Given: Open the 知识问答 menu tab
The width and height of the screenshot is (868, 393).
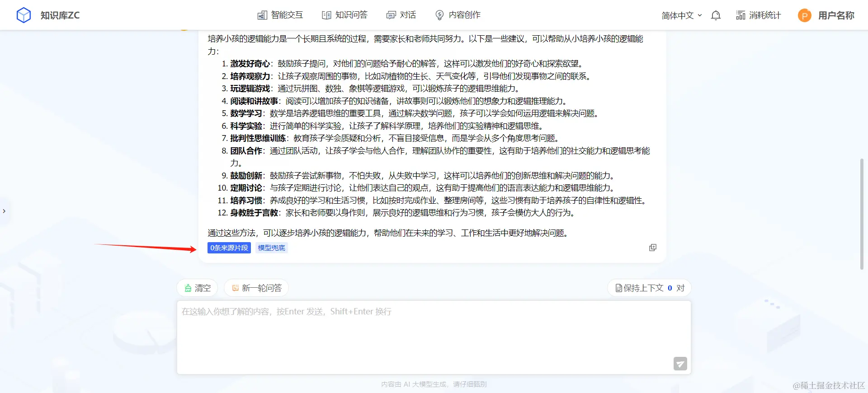Looking at the screenshot, I should pyautogui.click(x=345, y=15).
